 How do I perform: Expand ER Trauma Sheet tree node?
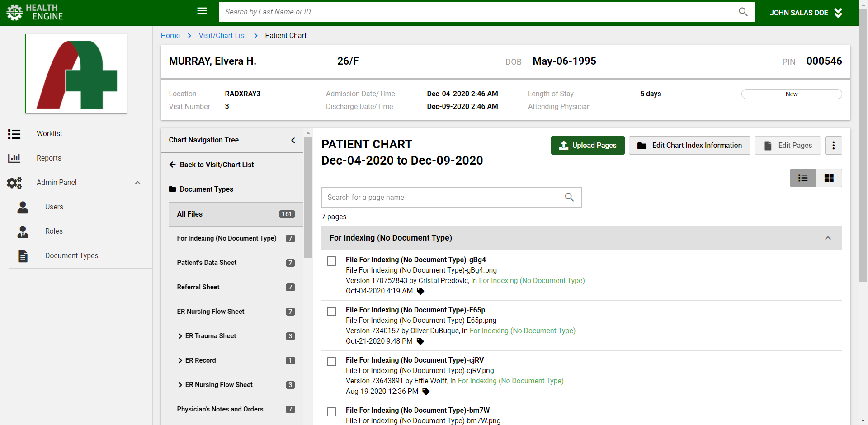click(x=180, y=336)
